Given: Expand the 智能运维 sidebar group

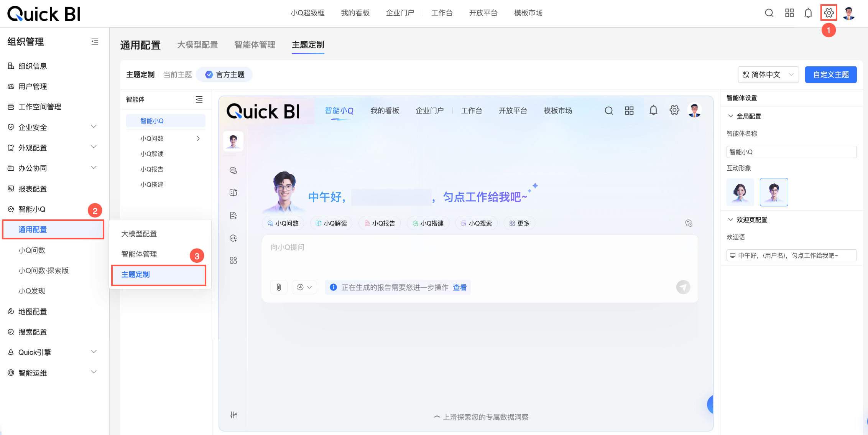Looking at the screenshot, I should click(x=94, y=372).
